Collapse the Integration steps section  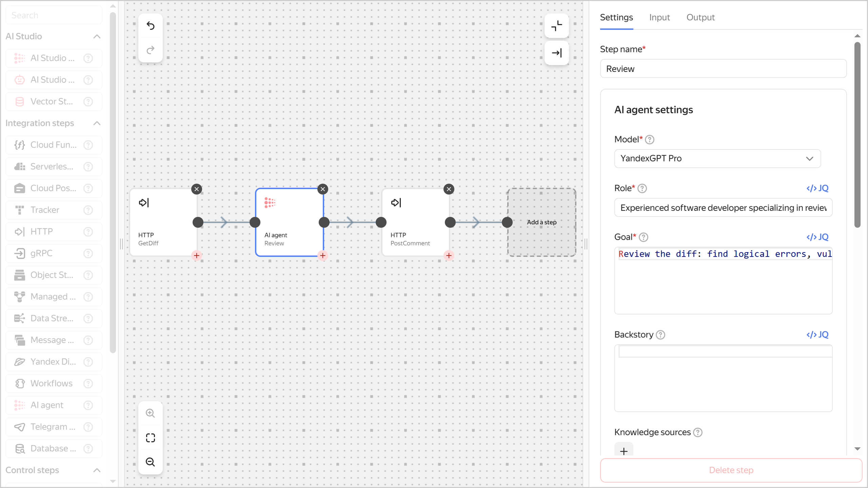tap(97, 123)
